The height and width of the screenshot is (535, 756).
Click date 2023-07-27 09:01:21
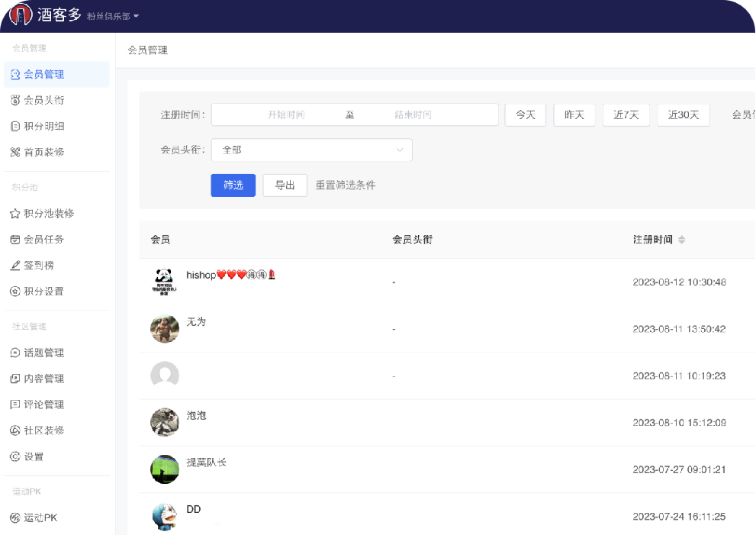point(680,469)
